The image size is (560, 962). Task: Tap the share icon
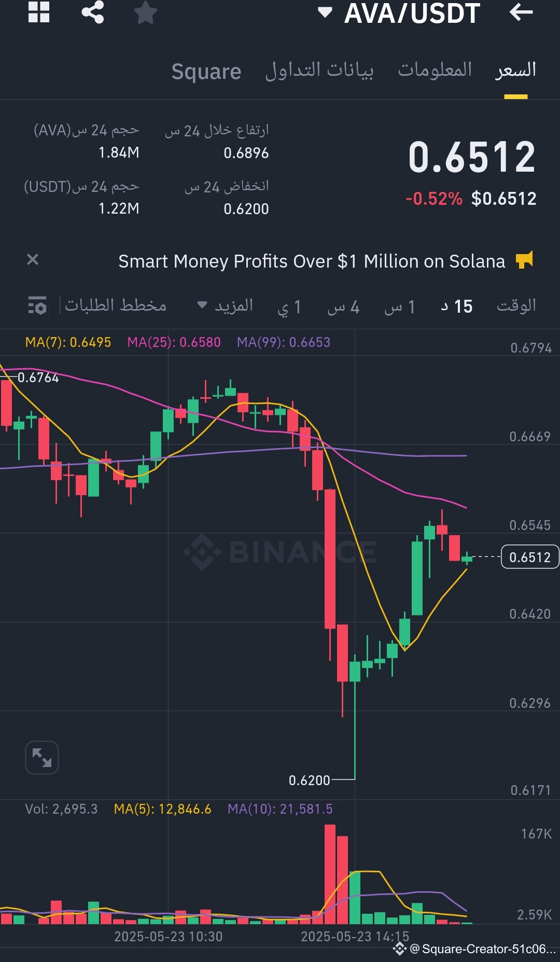(x=93, y=12)
